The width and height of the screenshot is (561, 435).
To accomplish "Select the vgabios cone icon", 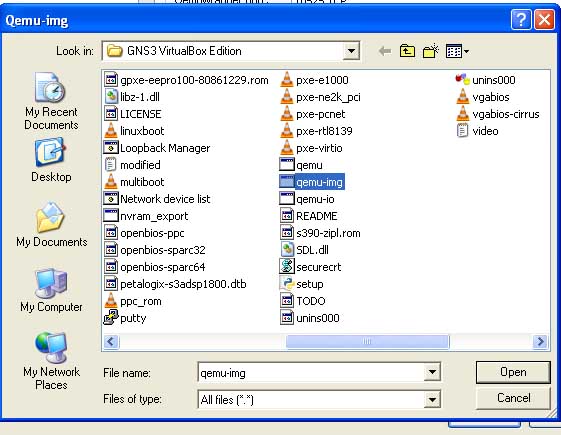I will [463, 97].
